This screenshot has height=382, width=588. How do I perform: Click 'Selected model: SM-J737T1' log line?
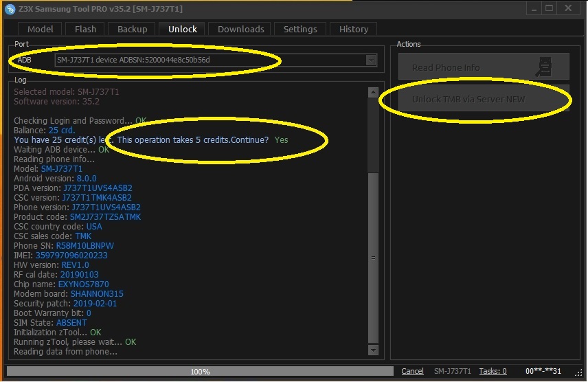(x=67, y=92)
